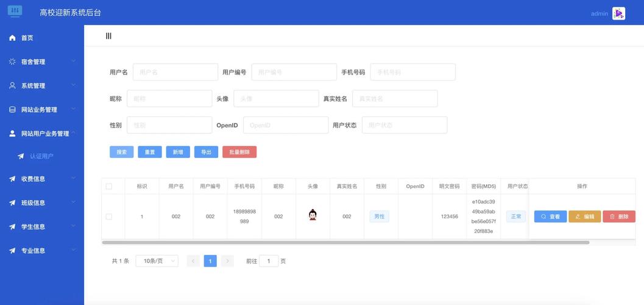Click the 网站业务管理 database icon

tap(12, 110)
